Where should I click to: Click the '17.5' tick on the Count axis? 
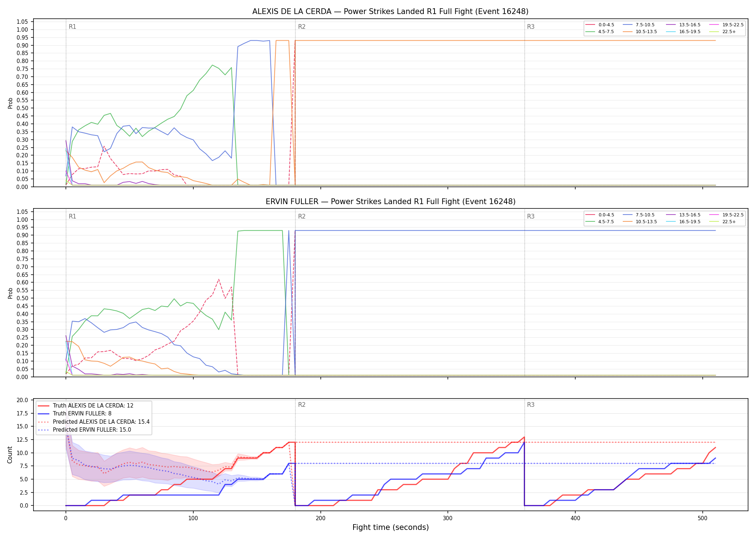(22, 413)
